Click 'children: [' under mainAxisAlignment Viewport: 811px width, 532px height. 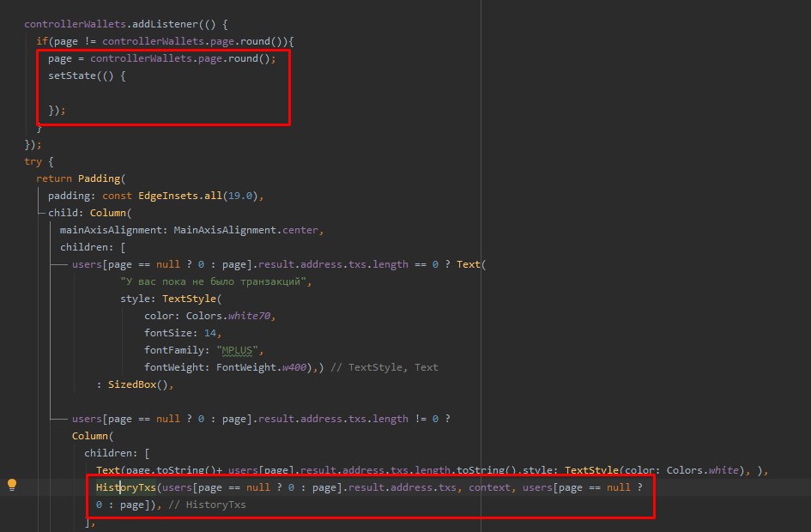(93, 247)
